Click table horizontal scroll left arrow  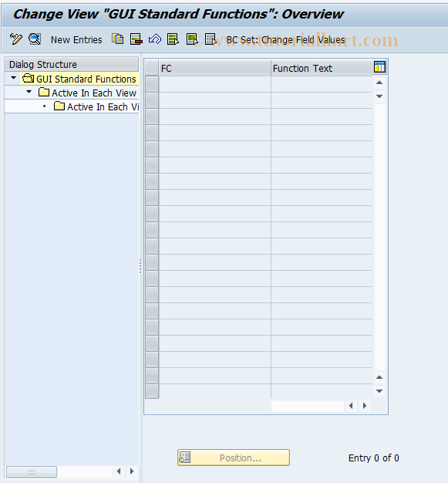[x=351, y=406]
